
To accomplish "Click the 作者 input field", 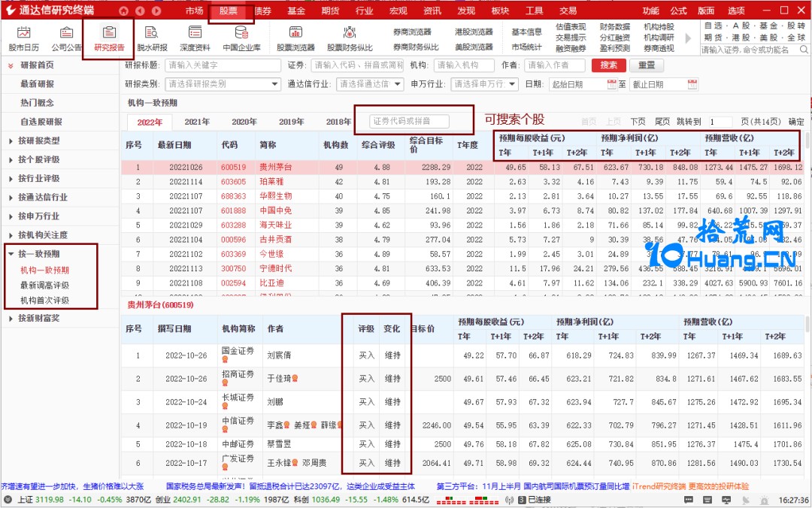I will (x=555, y=65).
